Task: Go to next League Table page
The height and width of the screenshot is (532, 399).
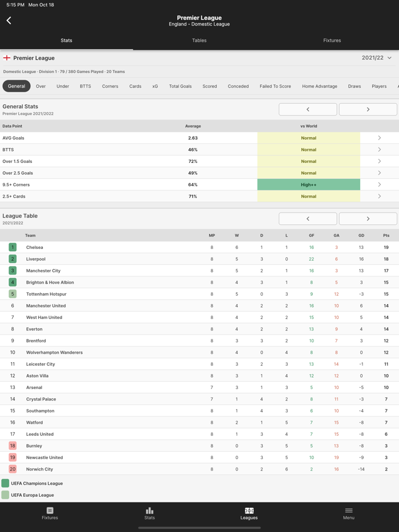Action: click(368, 219)
